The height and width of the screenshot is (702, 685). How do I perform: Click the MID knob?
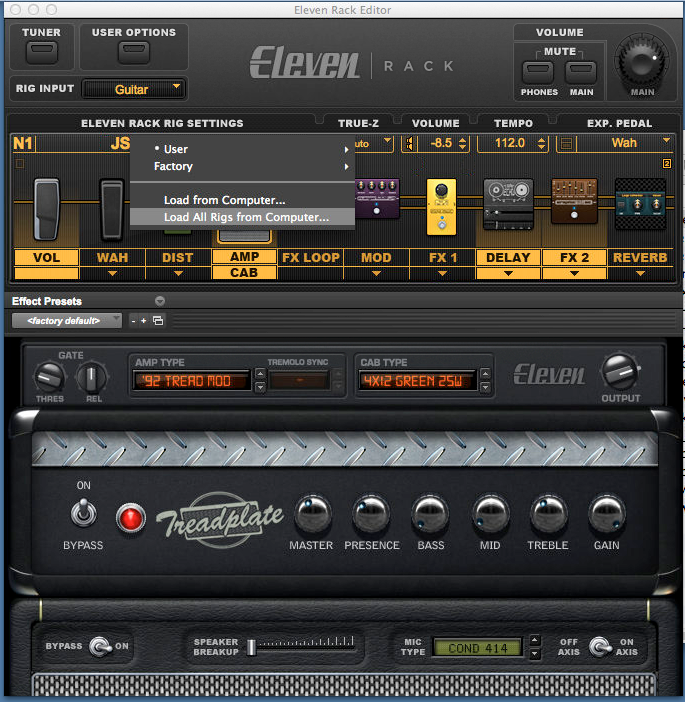(490, 515)
